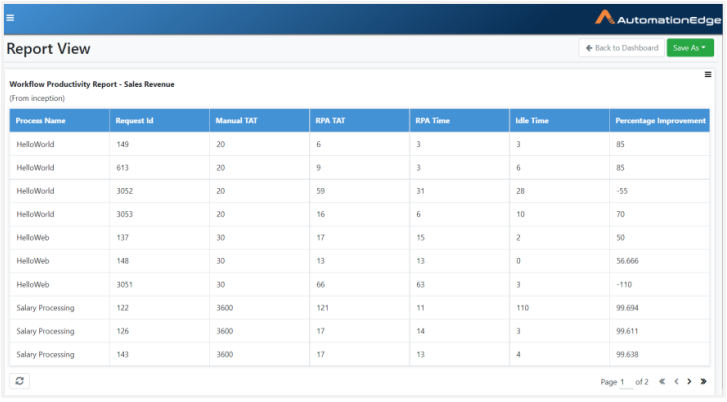Sort by Request Id column header
Viewport: 727px width, 402px height.
(134, 120)
